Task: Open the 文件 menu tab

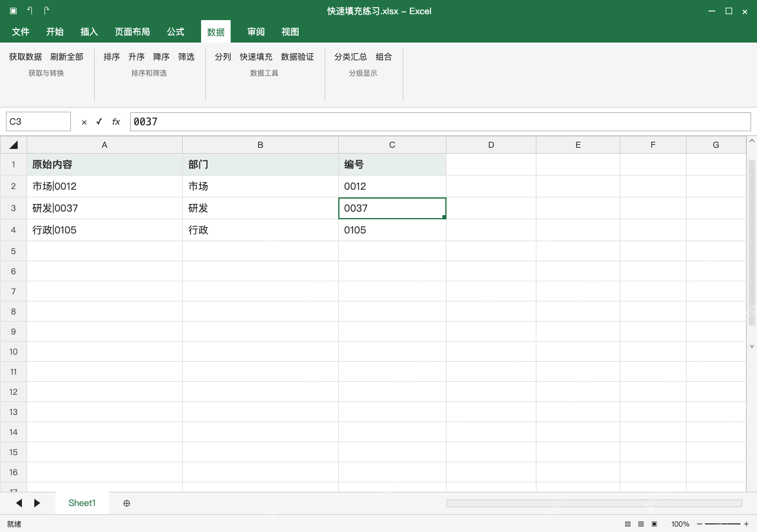Action: (x=21, y=32)
